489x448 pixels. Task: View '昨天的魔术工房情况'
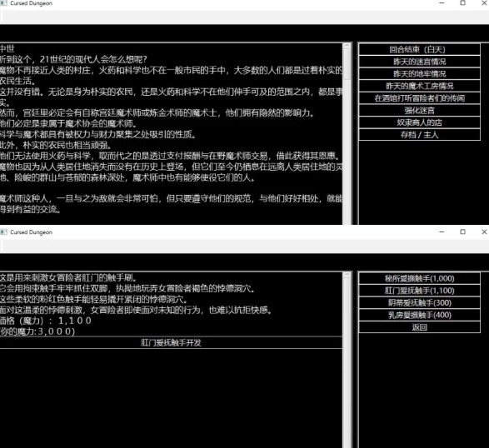click(x=419, y=86)
